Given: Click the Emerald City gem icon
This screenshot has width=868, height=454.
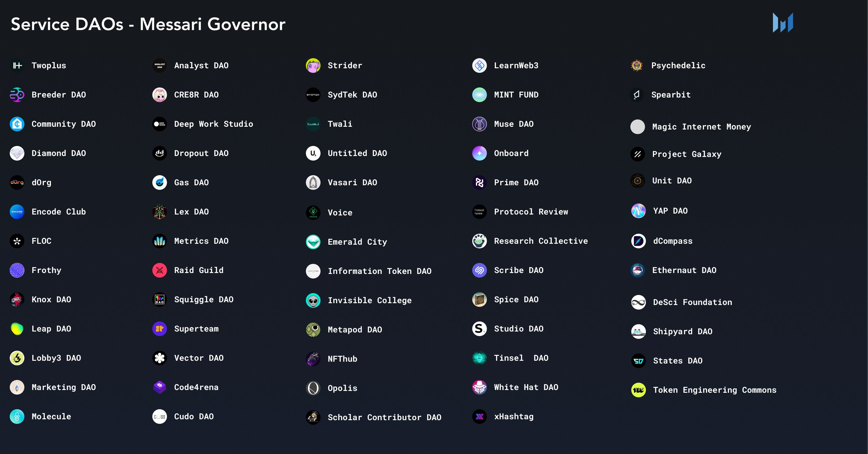Looking at the screenshot, I should [x=313, y=242].
